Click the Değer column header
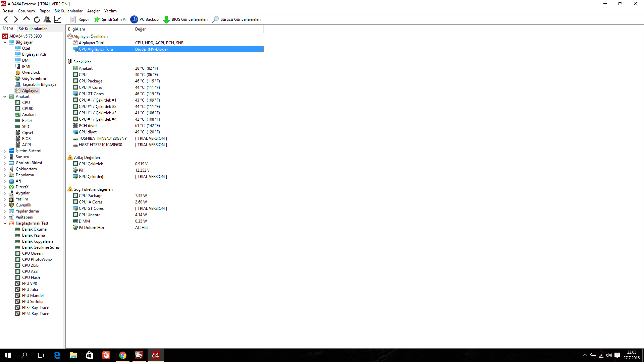Image resolution: width=644 pixels, height=362 pixels. click(x=141, y=29)
